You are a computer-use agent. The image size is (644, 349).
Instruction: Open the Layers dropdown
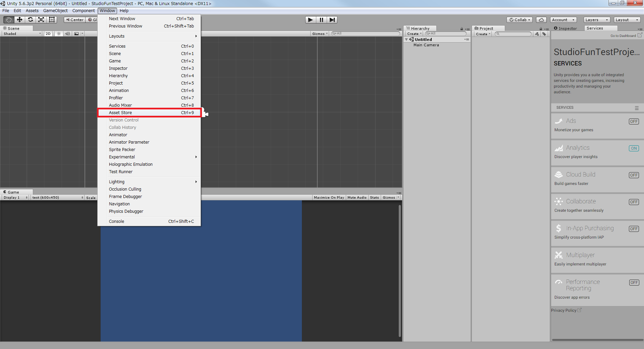(x=597, y=20)
